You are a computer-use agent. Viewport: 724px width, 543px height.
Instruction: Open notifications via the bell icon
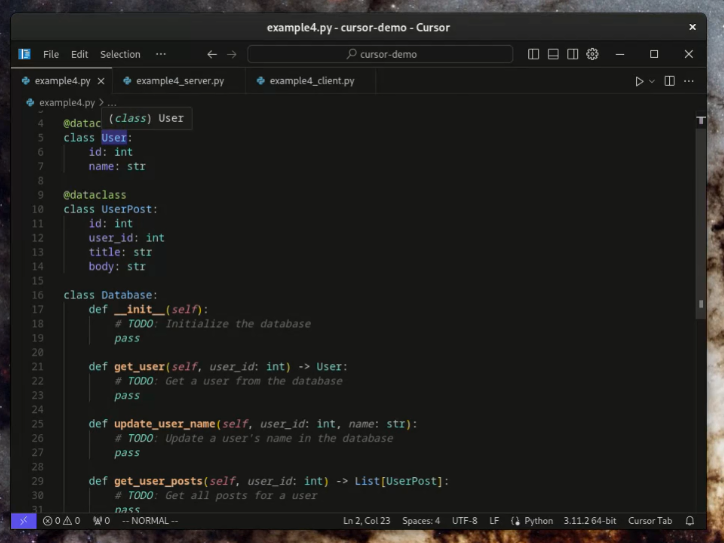690,521
